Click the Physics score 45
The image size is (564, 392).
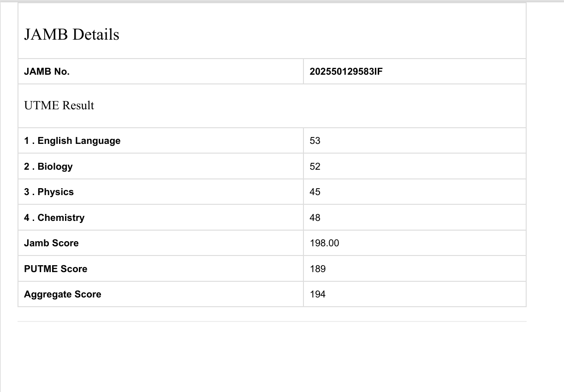pyautogui.click(x=315, y=192)
